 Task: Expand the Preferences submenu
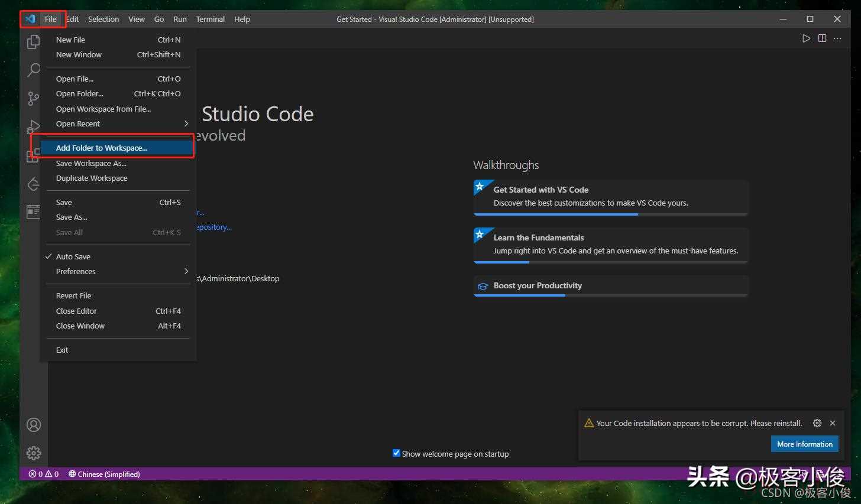[118, 271]
